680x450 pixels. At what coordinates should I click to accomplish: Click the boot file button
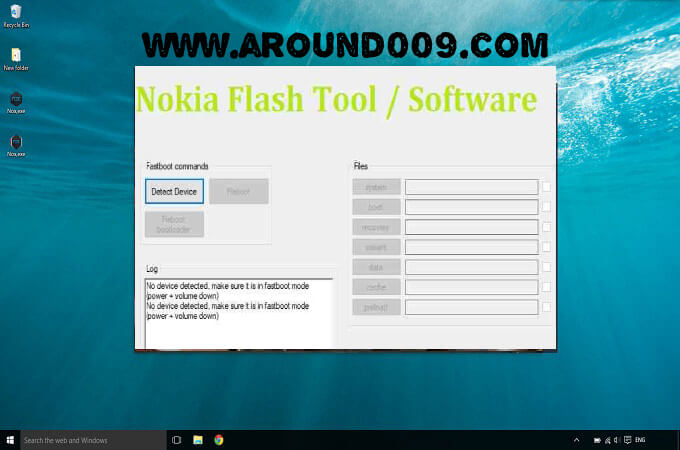pos(376,207)
